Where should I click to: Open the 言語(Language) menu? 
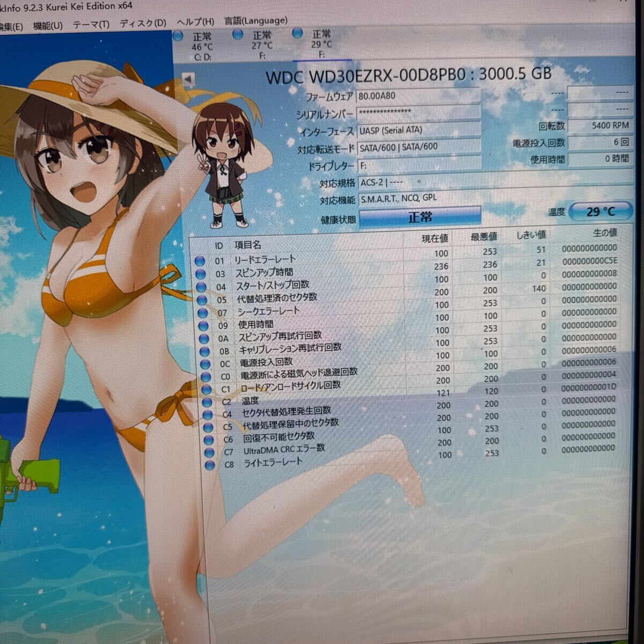tap(255, 21)
